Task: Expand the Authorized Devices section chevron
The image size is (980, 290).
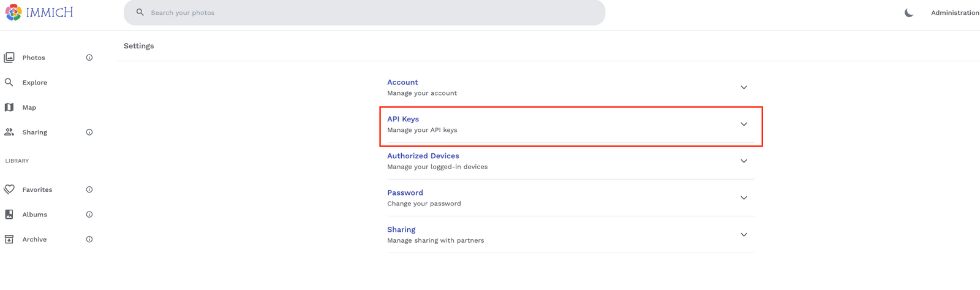Action: pos(744,161)
